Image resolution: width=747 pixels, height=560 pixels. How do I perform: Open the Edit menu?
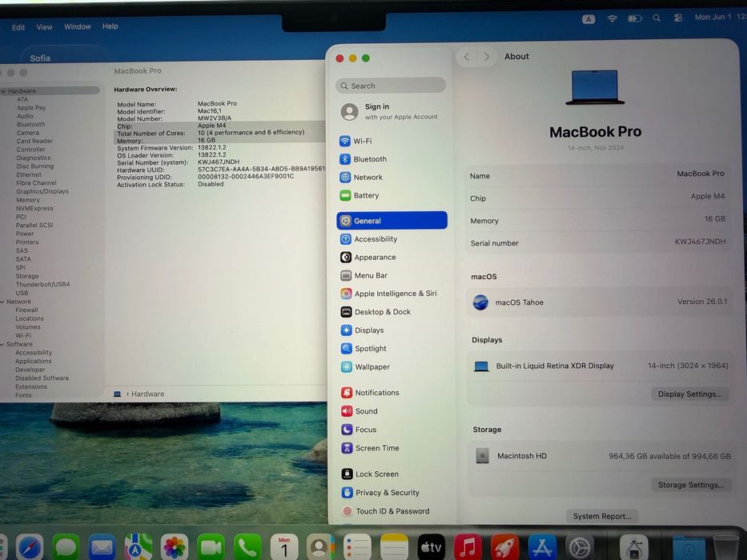(18, 28)
